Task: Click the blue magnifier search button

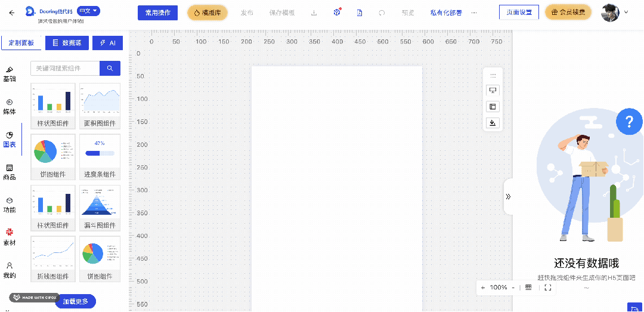Action: coord(110,68)
